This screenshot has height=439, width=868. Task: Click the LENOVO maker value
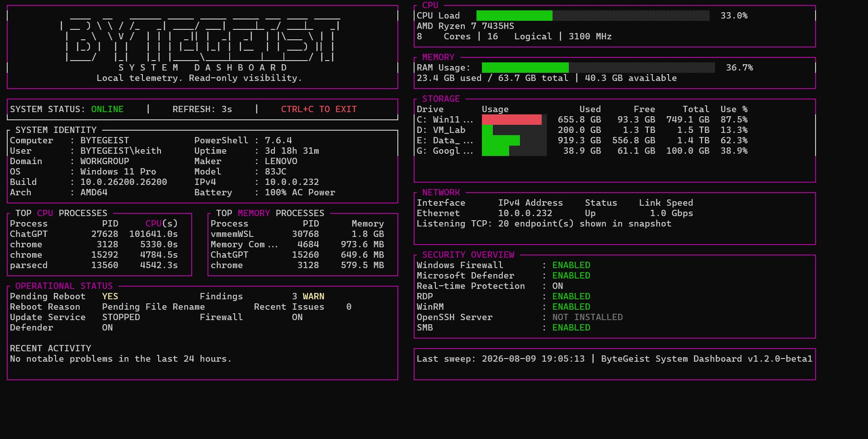click(281, 161)
